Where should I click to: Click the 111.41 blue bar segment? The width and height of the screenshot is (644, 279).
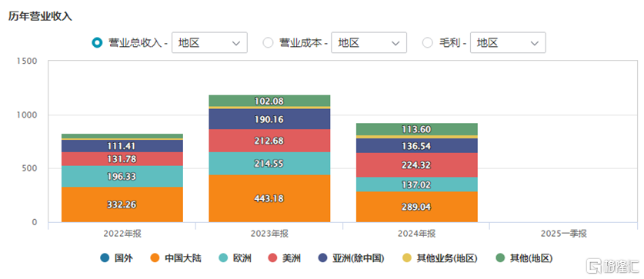[122, 146]
